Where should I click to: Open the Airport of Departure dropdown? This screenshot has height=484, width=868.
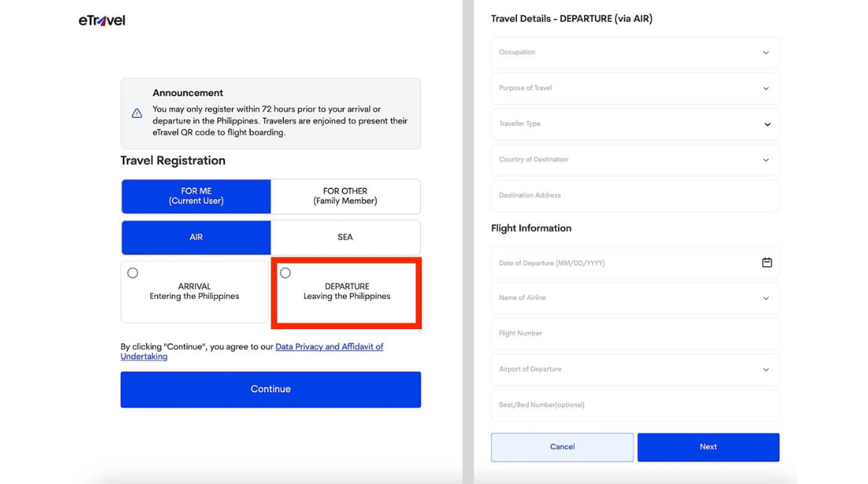pos(635,369)
